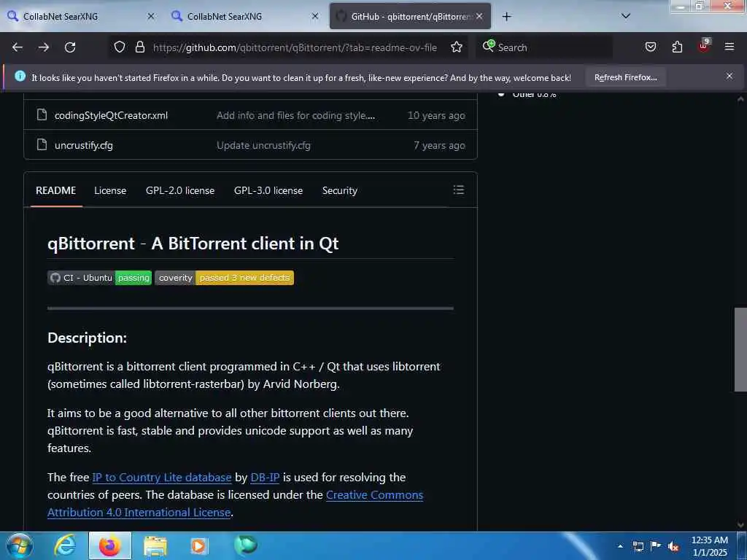747x560 pixels.
Task: Open the uncrustify.cfg file
Action: pos(84,145)
